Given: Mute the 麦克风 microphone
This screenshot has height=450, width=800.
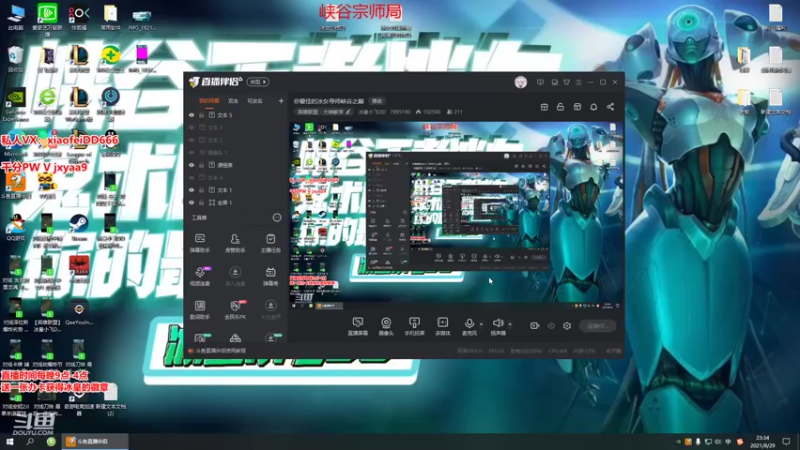Looking at the screenshot, I should [469, 327].
